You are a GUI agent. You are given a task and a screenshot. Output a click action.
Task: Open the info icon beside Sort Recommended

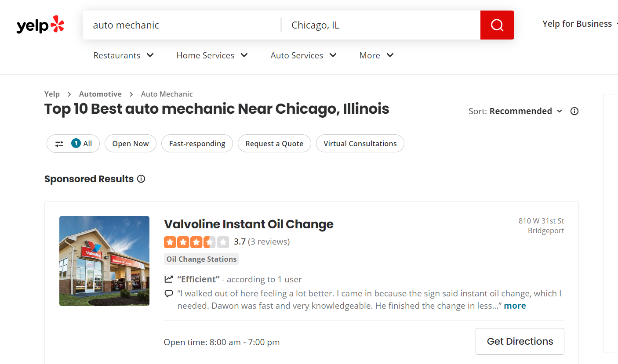click(x=574, y=111)
